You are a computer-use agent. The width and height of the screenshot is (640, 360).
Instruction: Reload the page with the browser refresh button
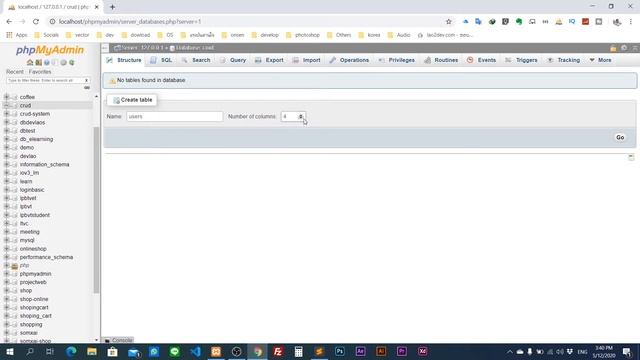(x=36, y=22)
